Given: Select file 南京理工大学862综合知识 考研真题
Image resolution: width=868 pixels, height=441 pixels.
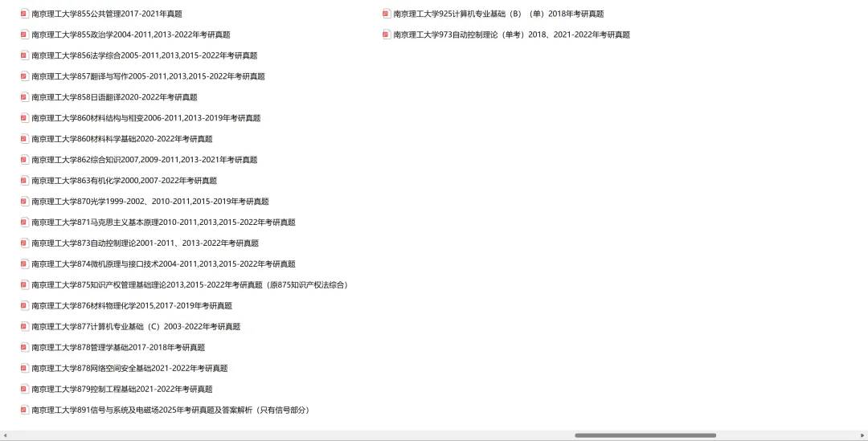Looking at the screenshot, I should 145,160.
